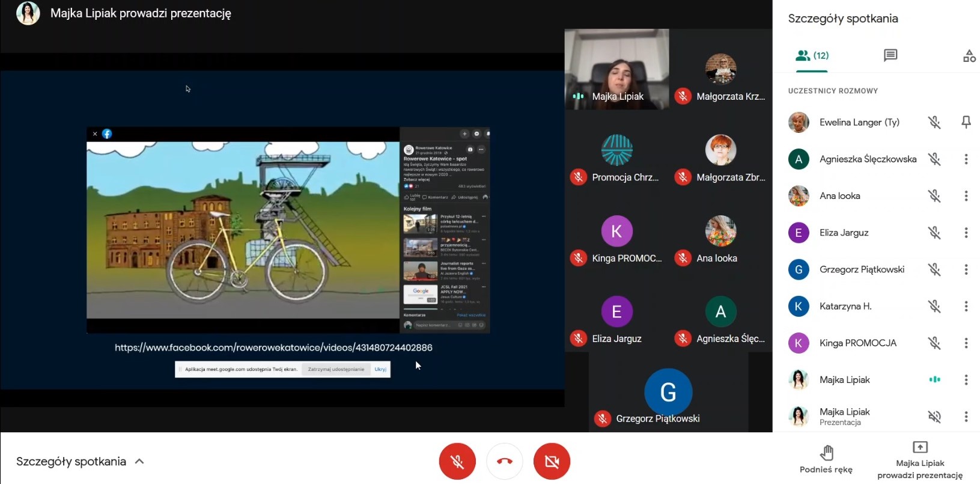This screenshot has height=484, width=980.
Task: Click muted mic badge on Grzegorz Piątkowski tile
Action: pyautogui.click(x=602, y=418)
